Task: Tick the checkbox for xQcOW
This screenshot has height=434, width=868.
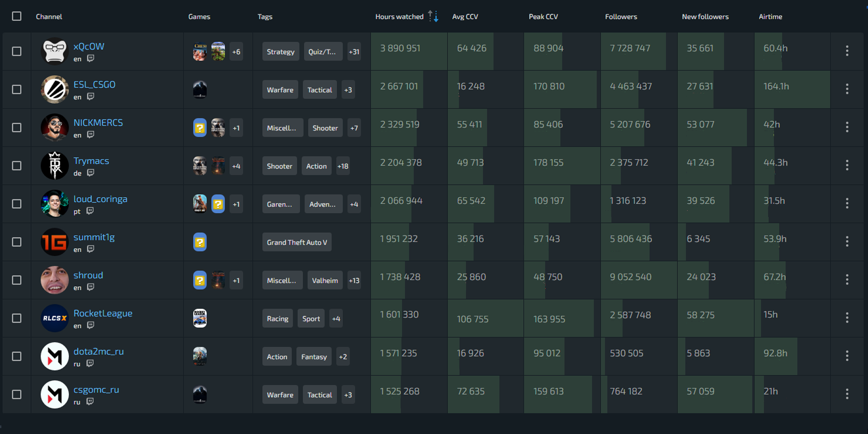Action: pyautogui.click(x=17, y=51)
